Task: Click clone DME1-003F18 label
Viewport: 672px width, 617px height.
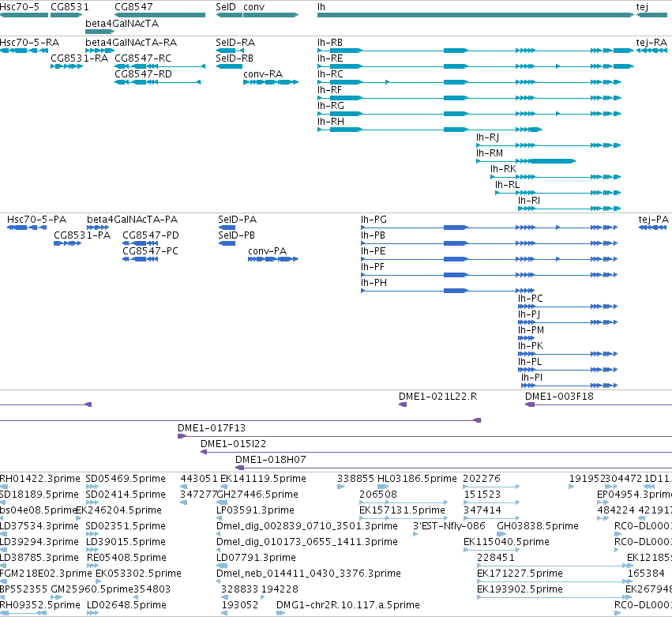Action: coord(559,397)
